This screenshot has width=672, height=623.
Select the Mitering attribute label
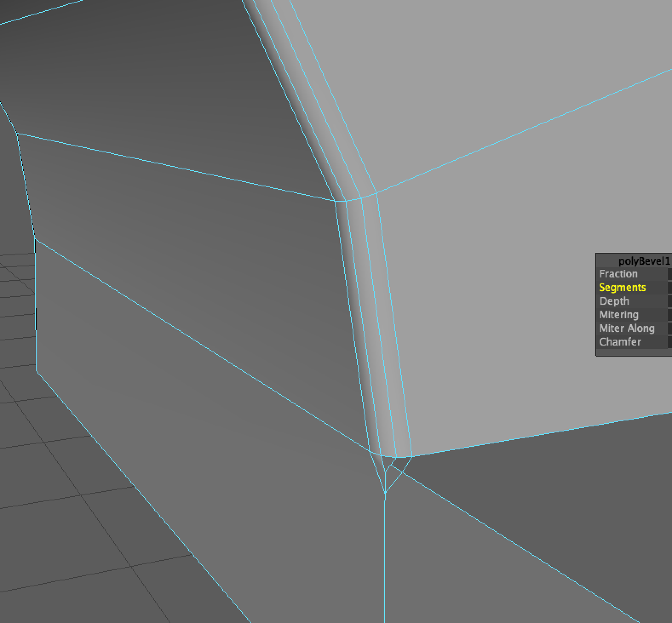click(619, 314)
